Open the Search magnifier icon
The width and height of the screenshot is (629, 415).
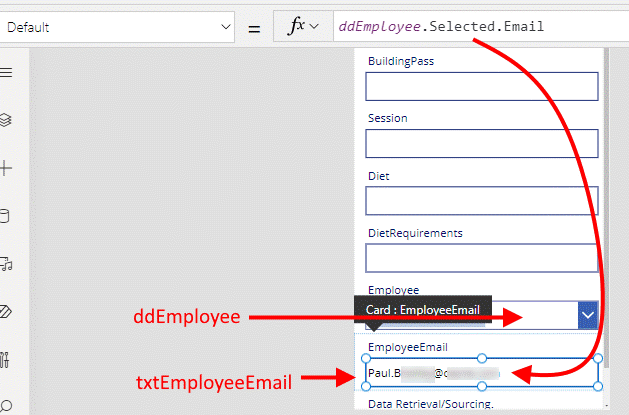pos(6,406)
